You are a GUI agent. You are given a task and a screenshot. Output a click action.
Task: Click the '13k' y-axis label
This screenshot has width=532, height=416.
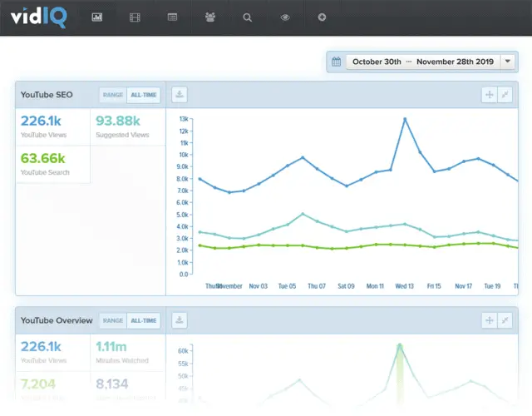(184, 119)
